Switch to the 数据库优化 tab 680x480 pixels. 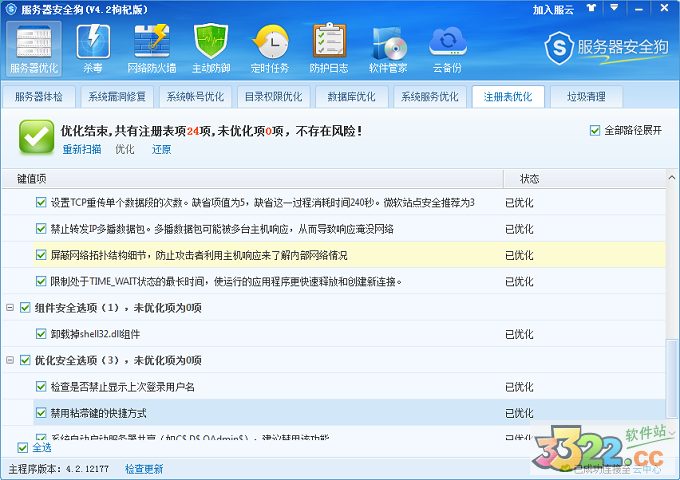tap(351, 97)
